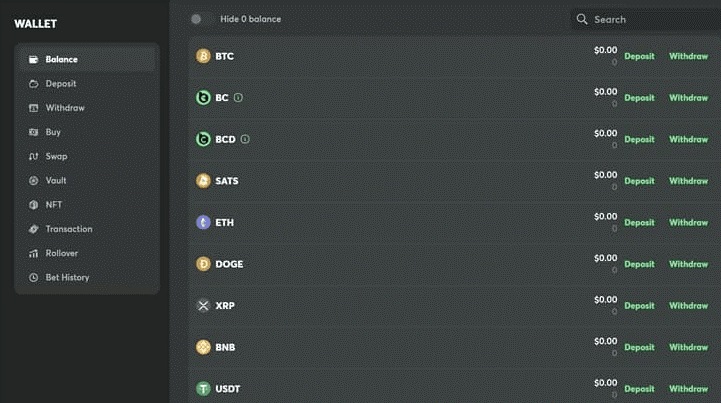This screenshot has width=721, height=403.
Task: Click the search magnifier icon
Action: point(582,19)
